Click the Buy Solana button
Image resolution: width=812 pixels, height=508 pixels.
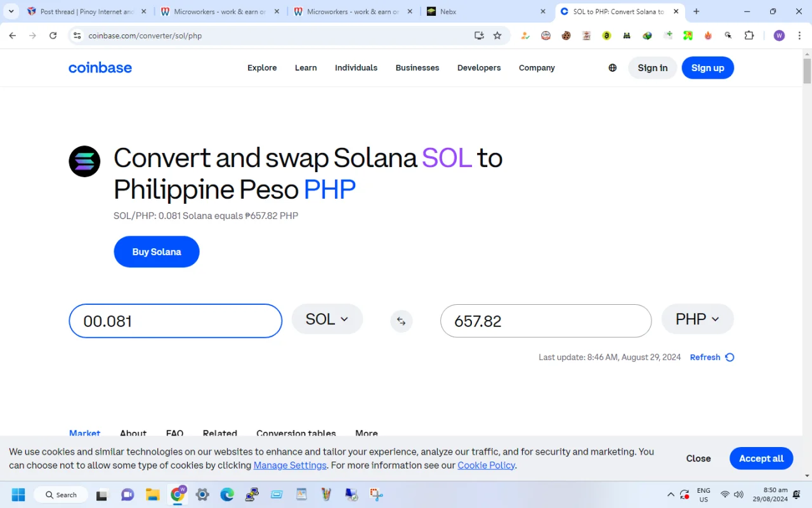pos(157,252)
